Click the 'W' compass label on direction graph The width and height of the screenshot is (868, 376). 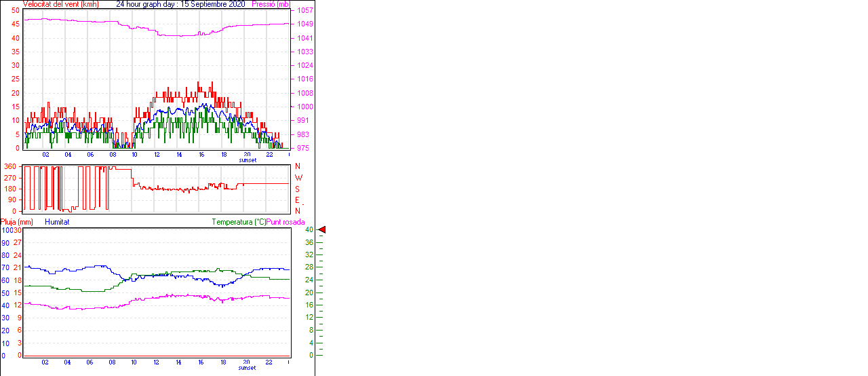[298, 178]
